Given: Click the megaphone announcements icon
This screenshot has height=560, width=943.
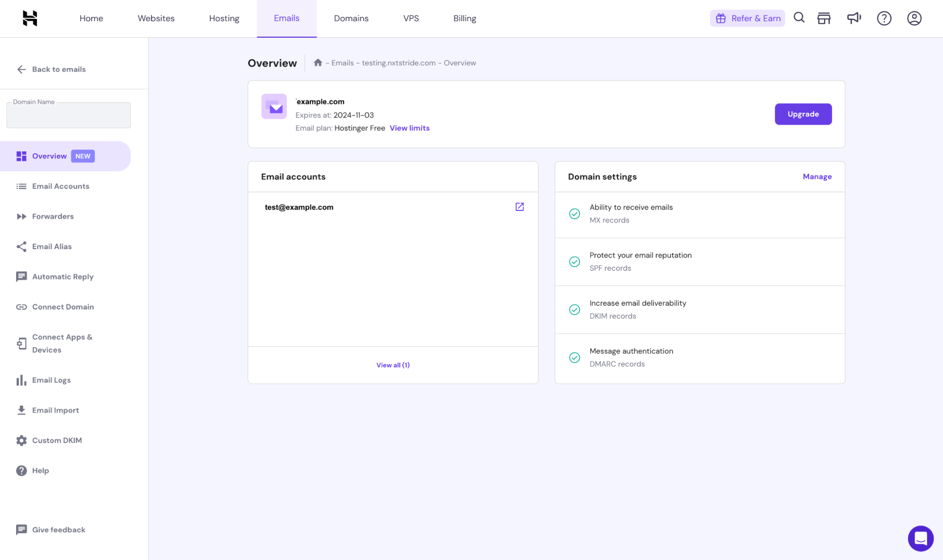Looking at the screenshot, I should (854, 18).
